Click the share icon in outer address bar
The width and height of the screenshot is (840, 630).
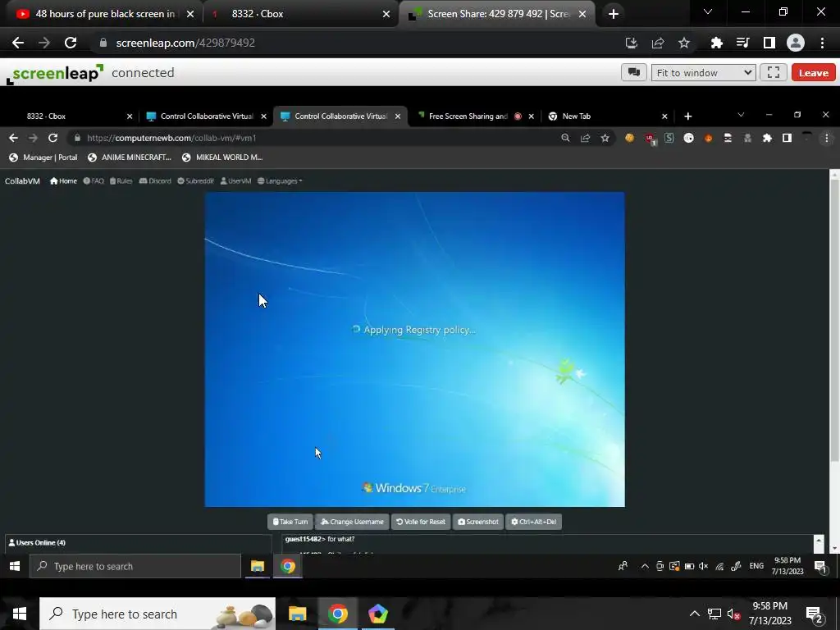(x=657, y=43)
